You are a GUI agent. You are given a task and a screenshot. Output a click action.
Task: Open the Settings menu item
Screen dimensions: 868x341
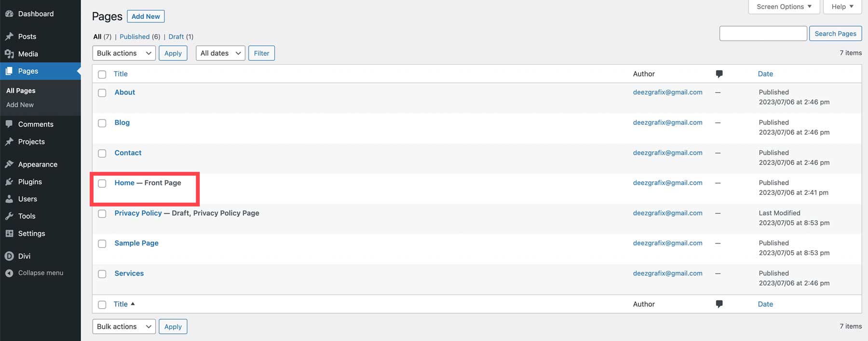point(31,233)
